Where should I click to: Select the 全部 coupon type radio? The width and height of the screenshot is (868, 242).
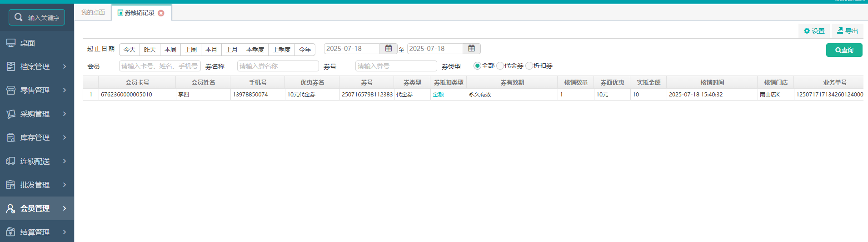(477, 66)
